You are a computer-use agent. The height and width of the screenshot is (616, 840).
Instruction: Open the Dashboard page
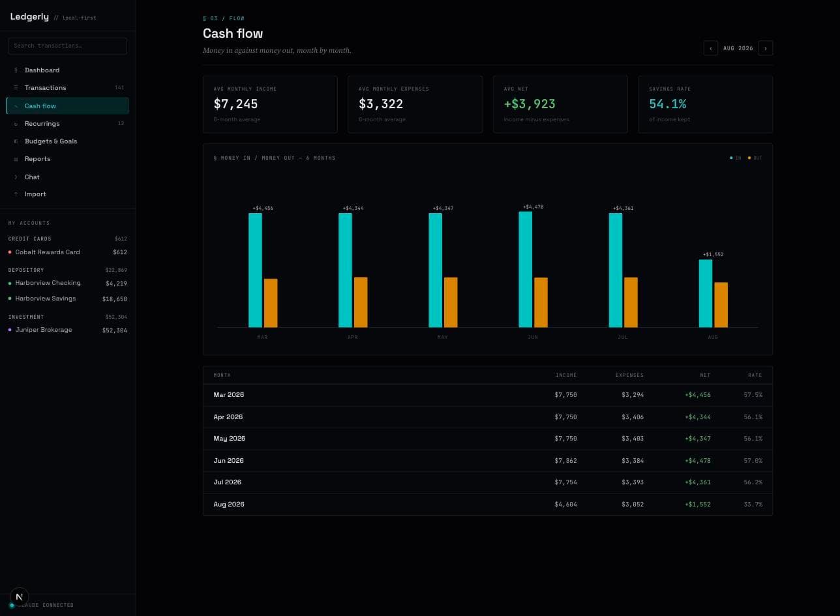click(x=68, y=70)
